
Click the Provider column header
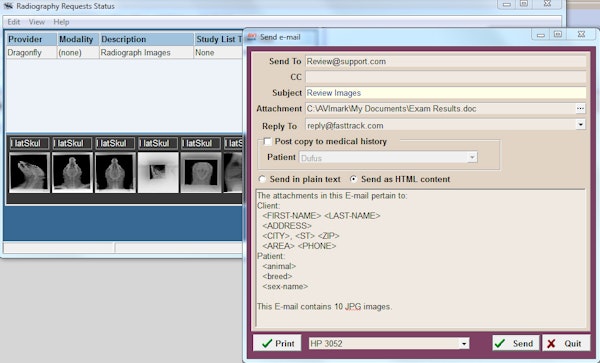(31, 39)
